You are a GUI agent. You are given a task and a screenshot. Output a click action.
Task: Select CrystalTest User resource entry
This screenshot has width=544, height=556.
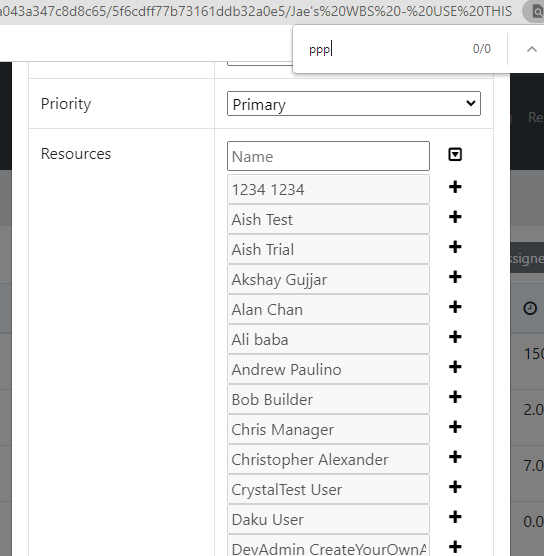coord(328,489)
